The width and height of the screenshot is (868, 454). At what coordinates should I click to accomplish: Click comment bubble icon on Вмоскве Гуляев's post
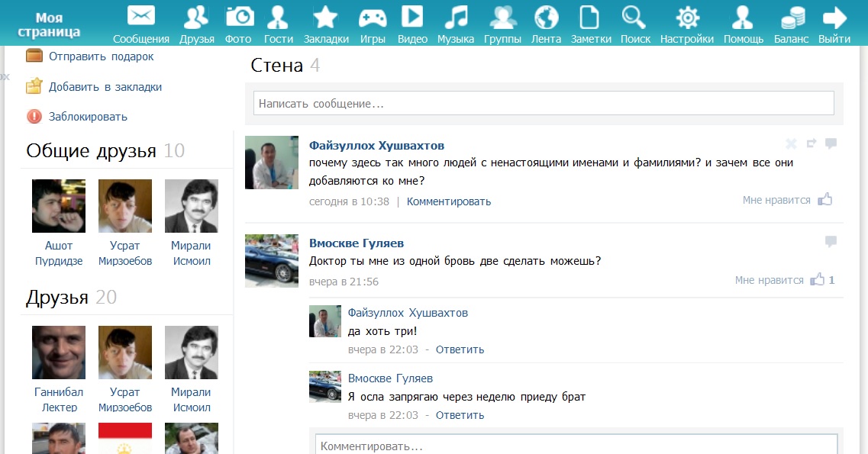click(831, 241)
